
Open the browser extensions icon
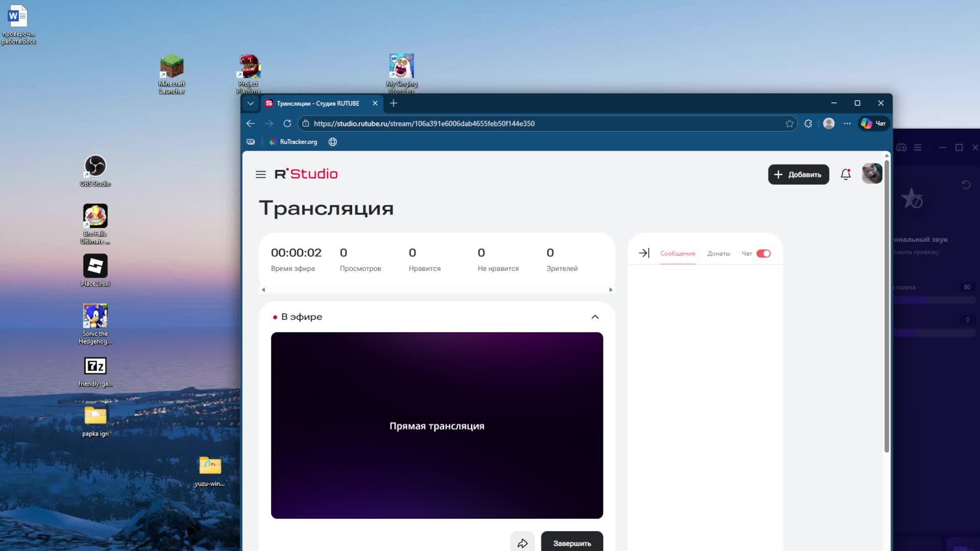tap(808, 123)
